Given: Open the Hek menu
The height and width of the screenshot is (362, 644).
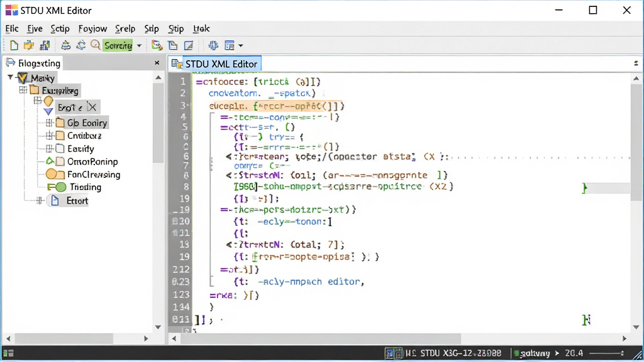Looking at the screenshot, I should [x=201, y=28].
